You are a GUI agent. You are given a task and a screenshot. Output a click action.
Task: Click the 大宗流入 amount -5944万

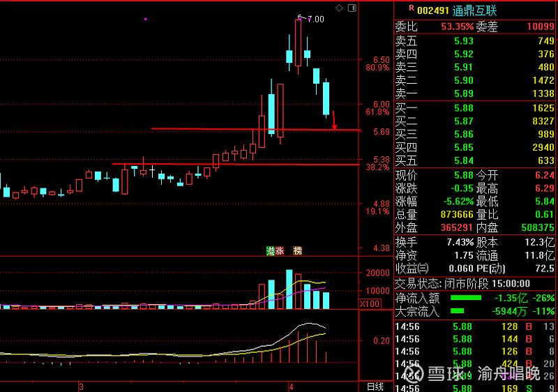[509, 312]
